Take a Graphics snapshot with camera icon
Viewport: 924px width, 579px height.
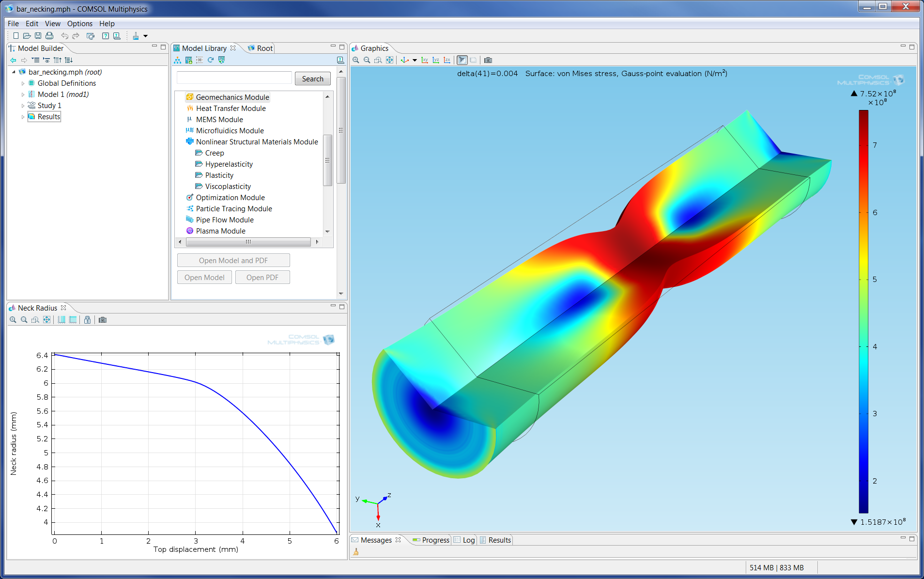488,60
